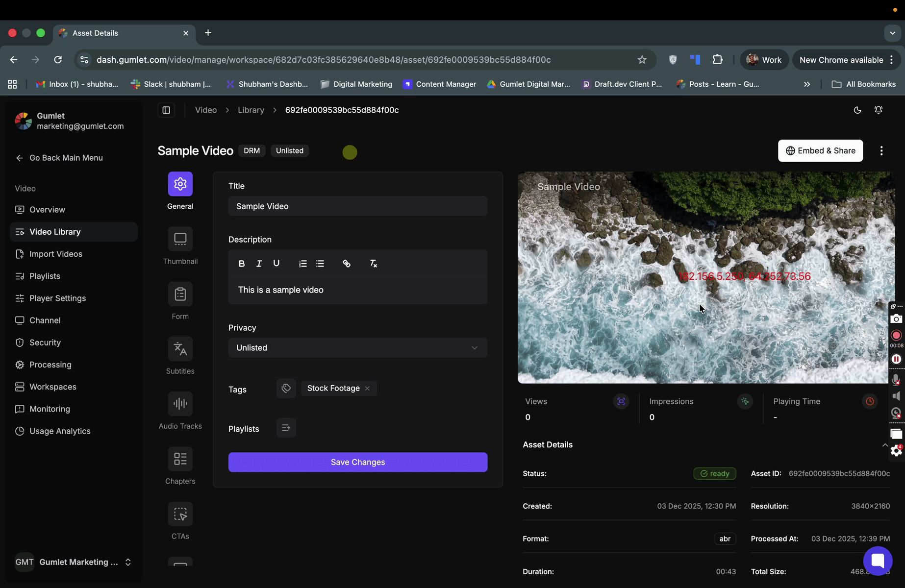The height and width of the screenshot is (588, 905).
Task: Select Player Settings in sidebar
Action: (57, 298)
